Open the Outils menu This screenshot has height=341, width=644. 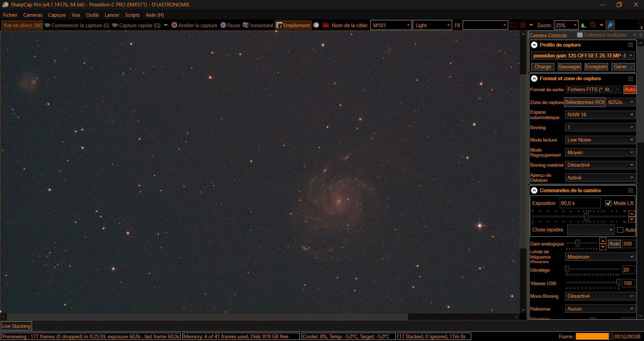(92, 15)
